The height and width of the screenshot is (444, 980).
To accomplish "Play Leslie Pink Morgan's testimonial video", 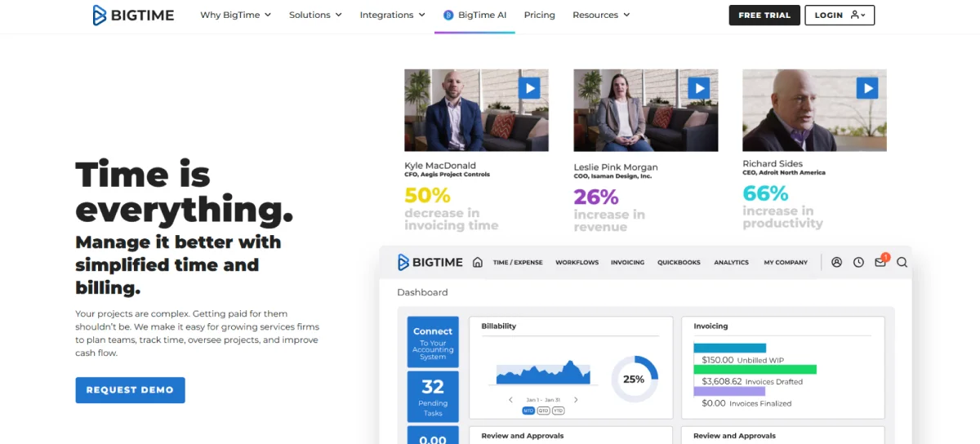I will pyautogui.click(x=698, y=88).
